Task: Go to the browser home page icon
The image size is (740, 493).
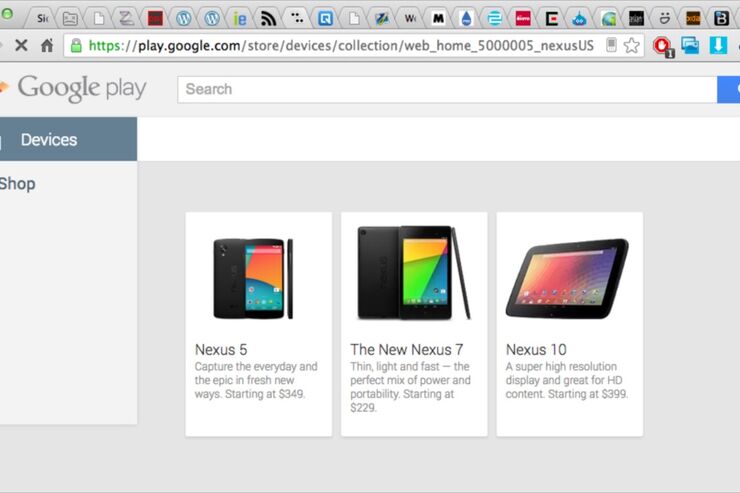Action: [x=47, y=45]
